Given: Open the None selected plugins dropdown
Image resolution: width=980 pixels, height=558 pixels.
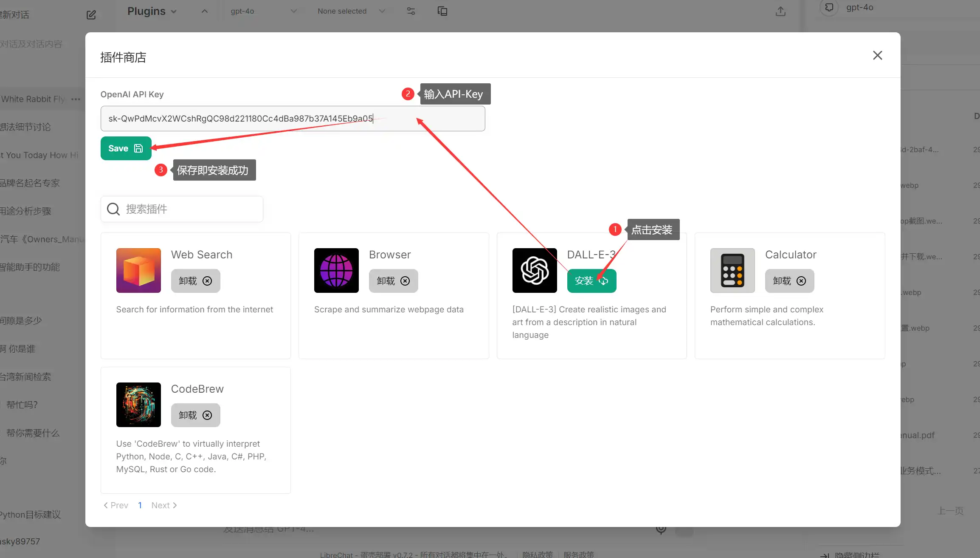Looking at the screenshot, I should click(x=351, y=11).
